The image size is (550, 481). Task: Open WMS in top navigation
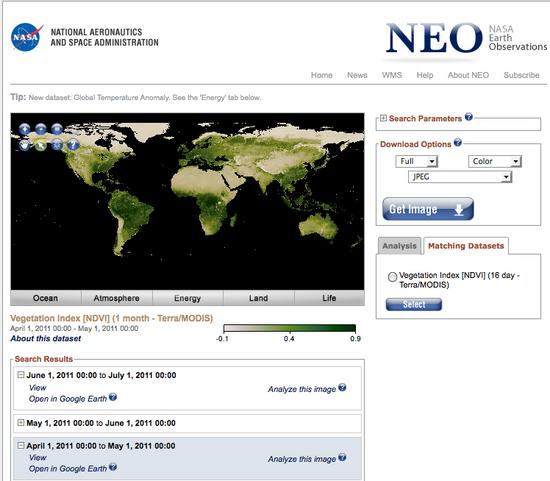(x=392, y=75)
